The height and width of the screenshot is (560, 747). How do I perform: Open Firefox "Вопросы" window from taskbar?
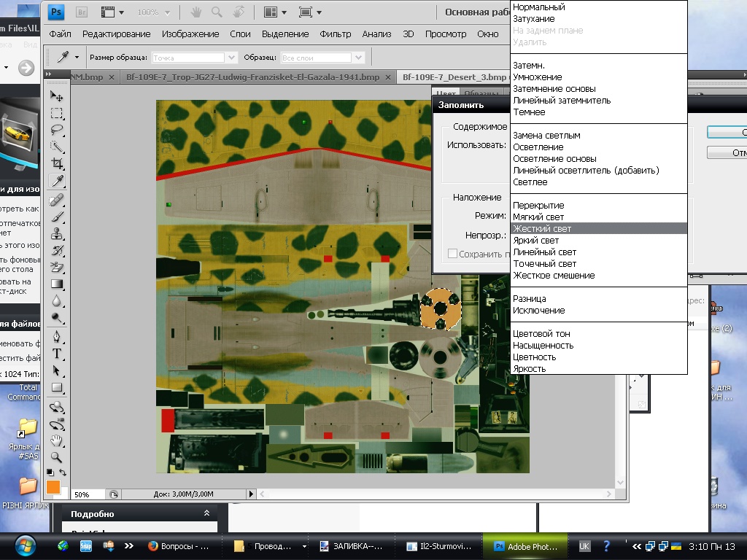[x=179, y=545]
